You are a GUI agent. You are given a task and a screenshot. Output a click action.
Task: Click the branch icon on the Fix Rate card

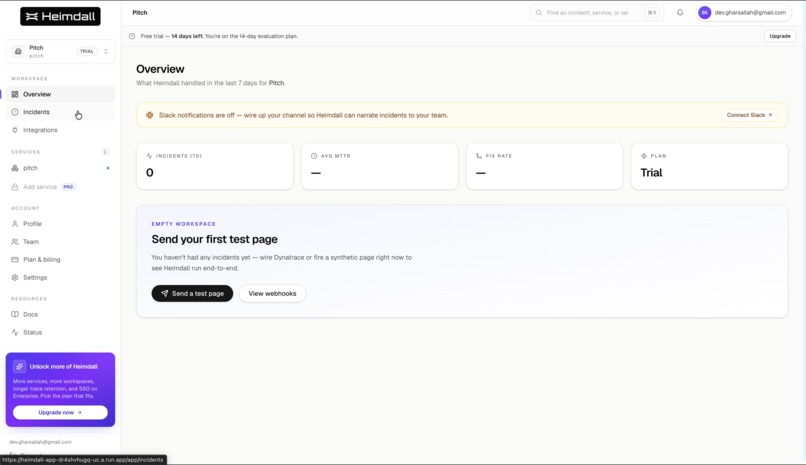pyautogui.click(x=479, y=156)
